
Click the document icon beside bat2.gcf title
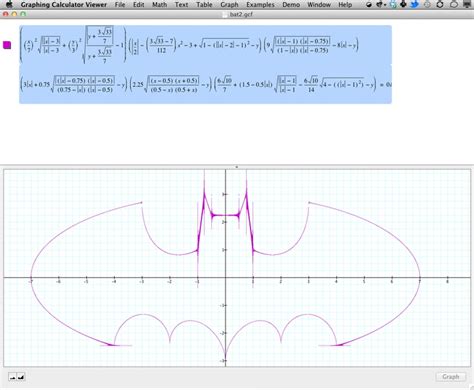tap(226, 14)
